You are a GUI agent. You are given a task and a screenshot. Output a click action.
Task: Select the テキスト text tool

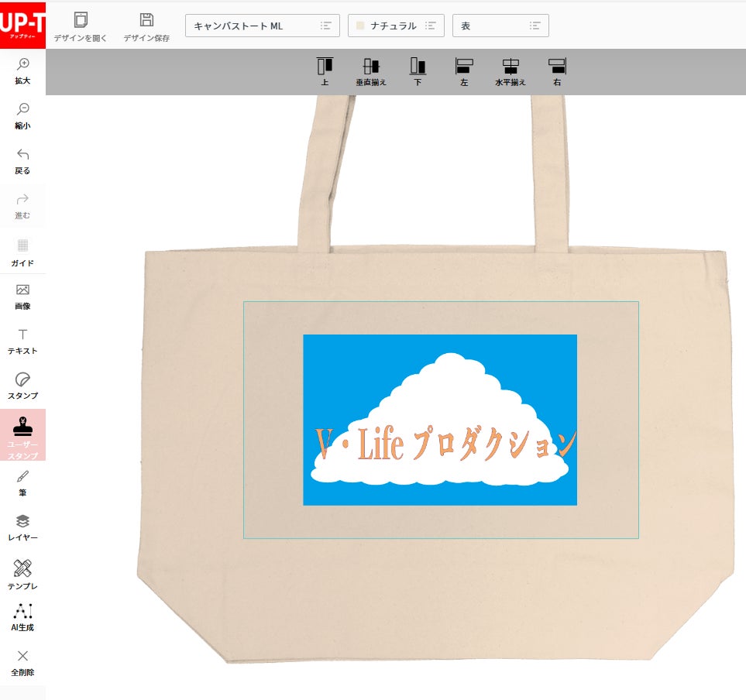tap(22, 341)
